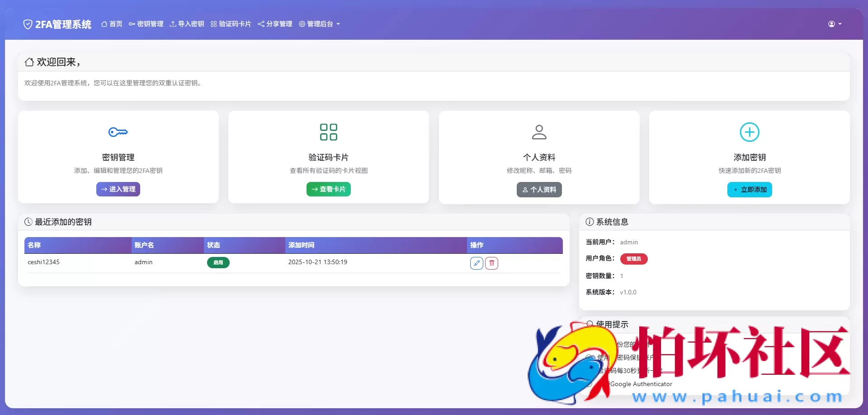This screenshot has width=868, height=415.
Task: Open the user account dropdown at top right
Action: [x=834, y=24]
